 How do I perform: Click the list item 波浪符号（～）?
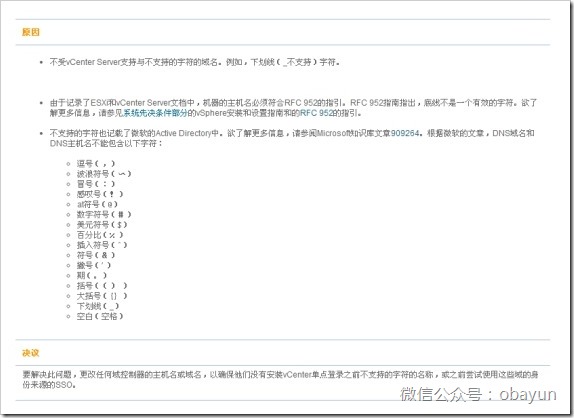(104, 174)
